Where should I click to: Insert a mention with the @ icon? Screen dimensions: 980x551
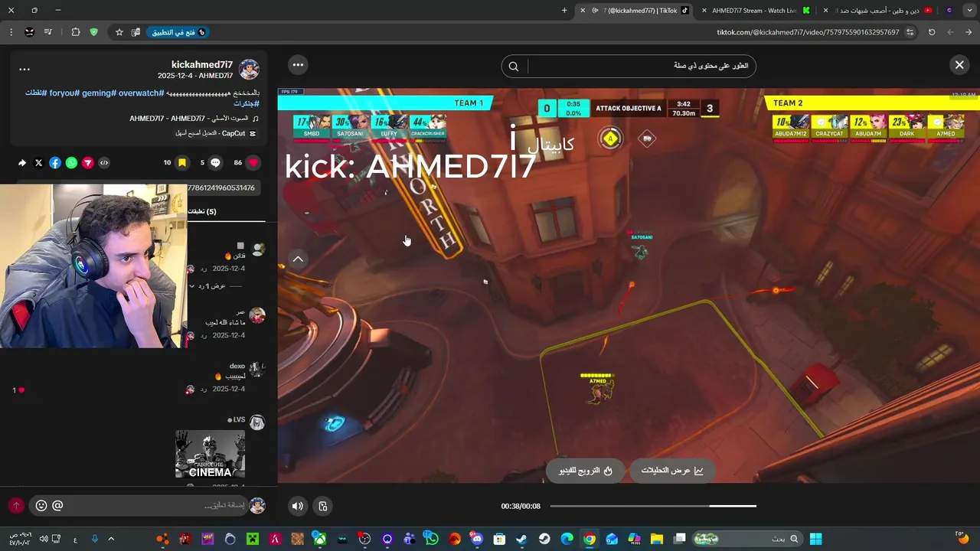point(57,506)
